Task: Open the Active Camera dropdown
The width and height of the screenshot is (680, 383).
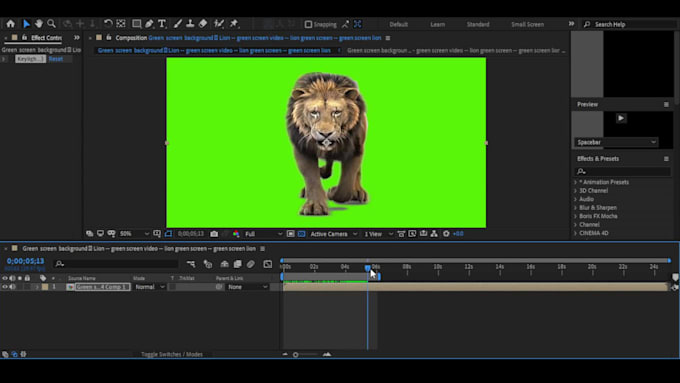Action: (333, 234)
